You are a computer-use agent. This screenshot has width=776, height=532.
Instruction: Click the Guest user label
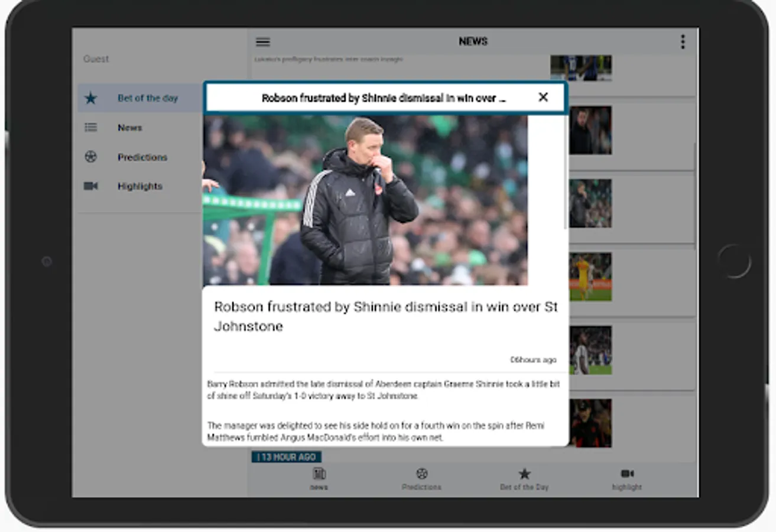click(96, 59)
